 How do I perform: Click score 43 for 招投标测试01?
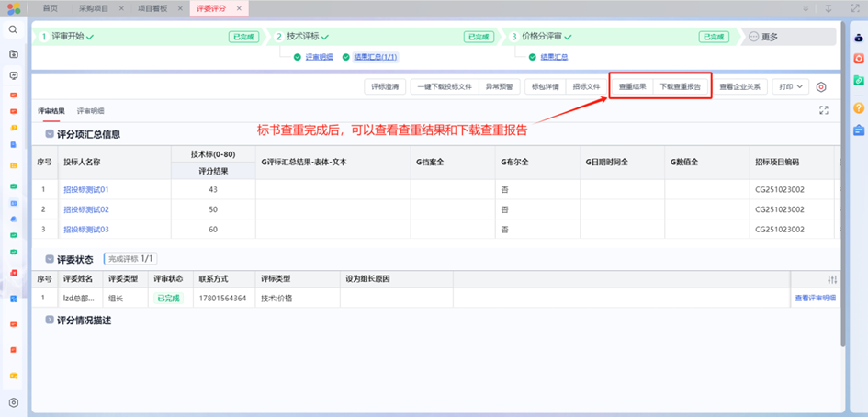click(213, 189)
